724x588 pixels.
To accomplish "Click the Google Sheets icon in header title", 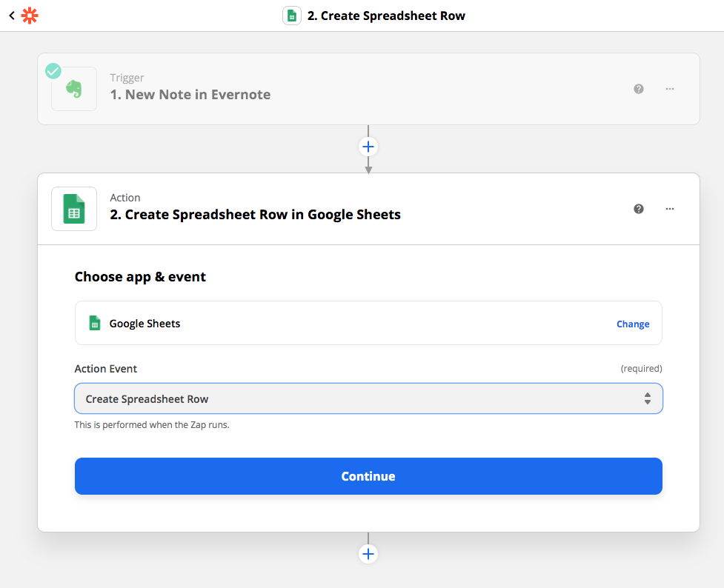I will click(x=292, y=16).
